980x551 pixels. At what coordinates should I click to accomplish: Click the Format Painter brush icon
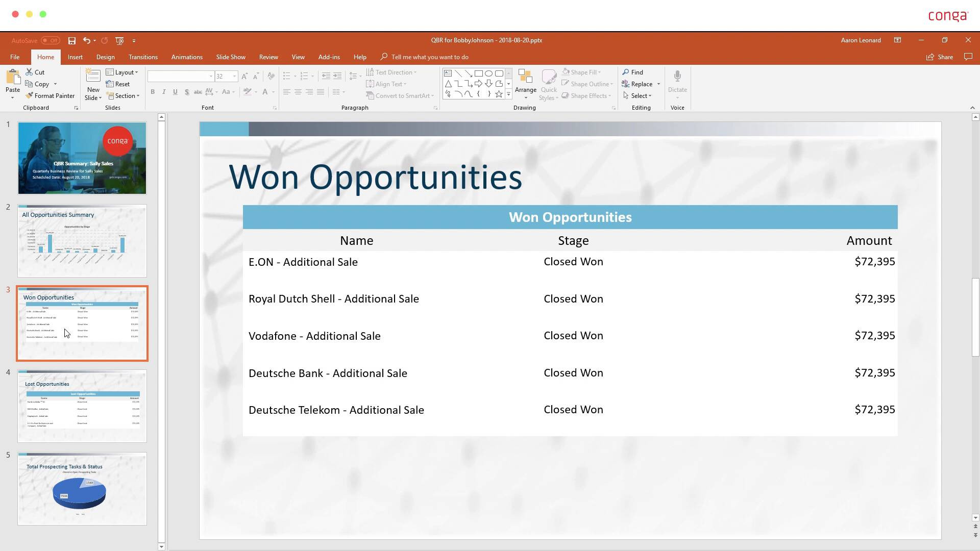pyautogui.click(x=30, y=96)
